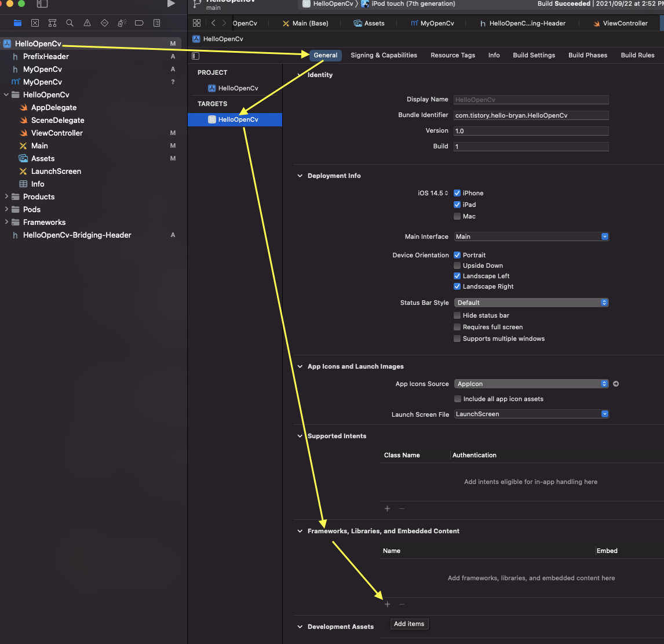Open the Issue navigator warning icon
Viewport: 664px width, 644px height.
[x=87, y=23]
